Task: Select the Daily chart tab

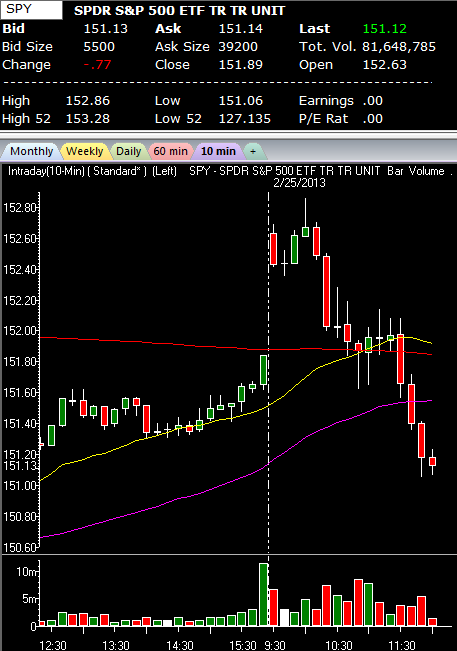Action: (128, 151)
